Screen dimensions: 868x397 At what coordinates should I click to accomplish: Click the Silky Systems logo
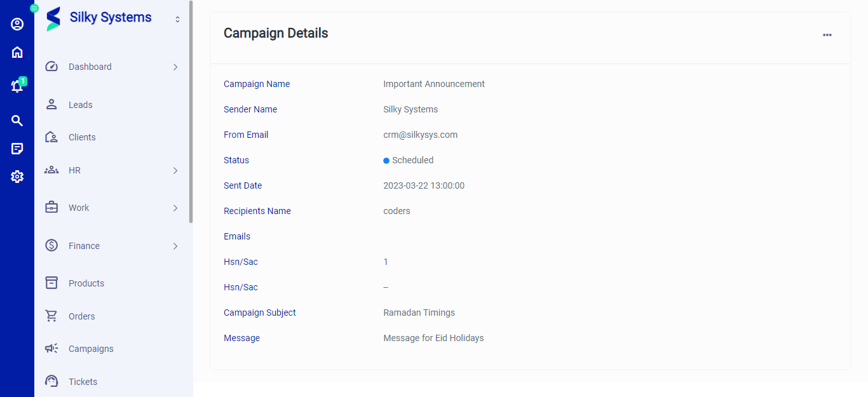point(53,18)
